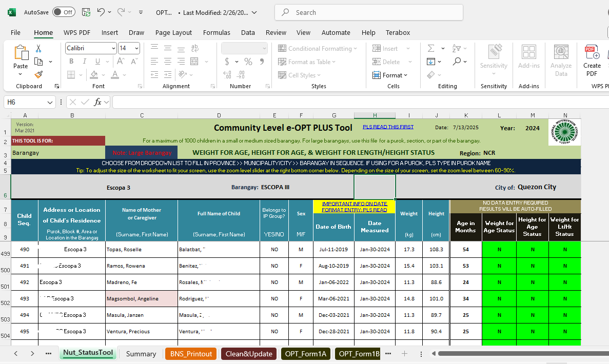Click the Find & Select magnifier icon

pyautogui.click(x=457, y=62)
